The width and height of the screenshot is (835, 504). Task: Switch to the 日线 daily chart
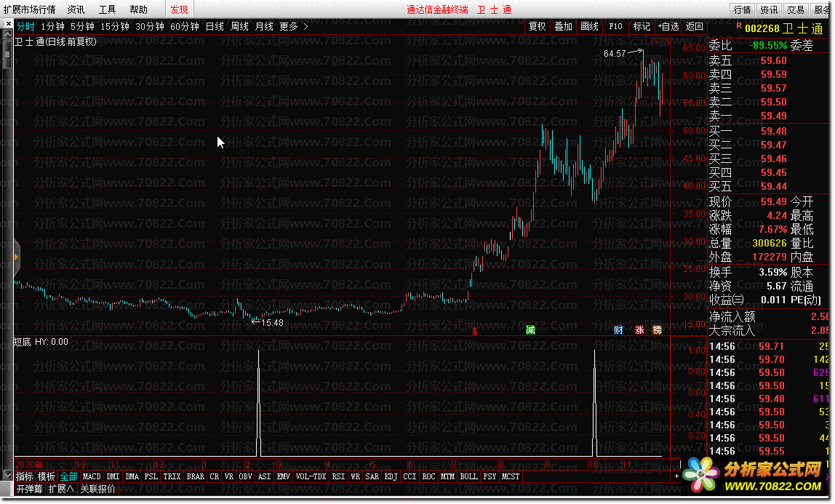click(215, 27)
